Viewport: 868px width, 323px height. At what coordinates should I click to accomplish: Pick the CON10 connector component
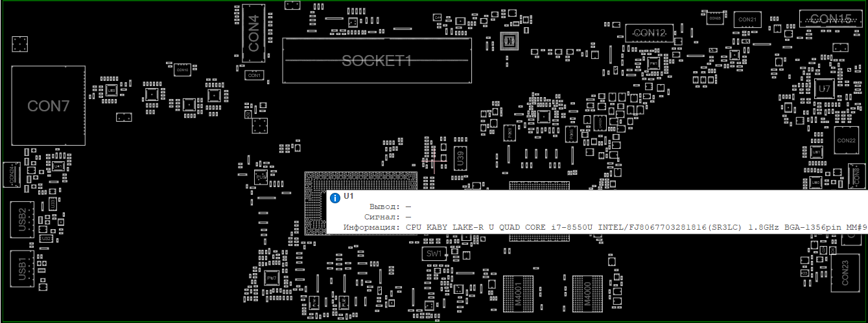[182, 67]
